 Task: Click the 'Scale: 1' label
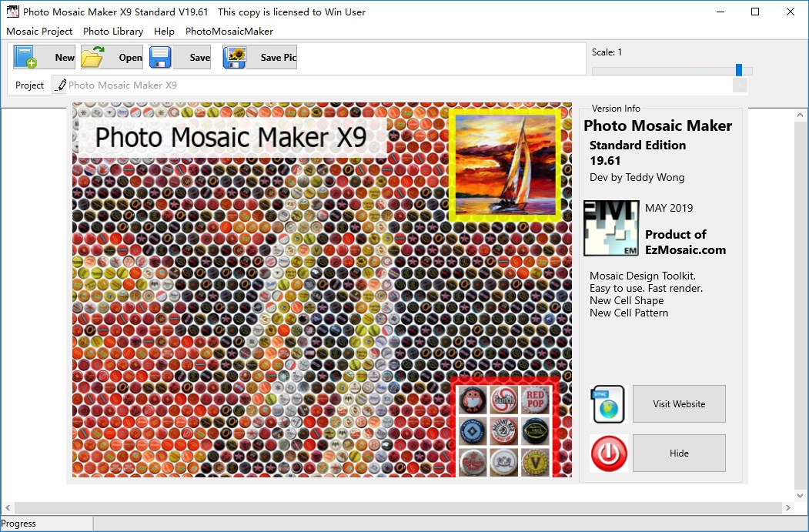coord(607,52)
